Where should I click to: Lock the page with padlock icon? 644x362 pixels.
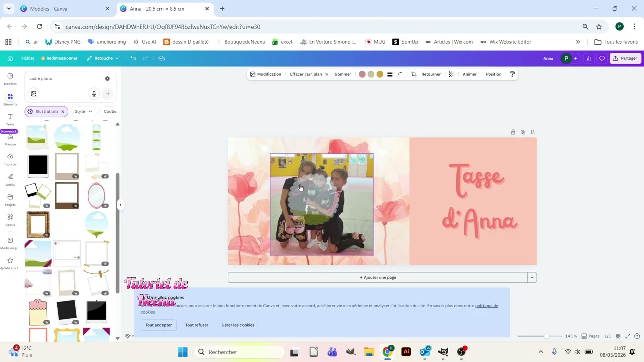tap(513, 132)
